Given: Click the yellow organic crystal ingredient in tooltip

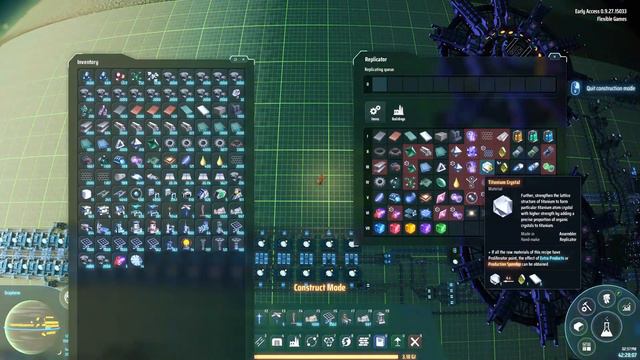Looking at the screenshot, I should tap(522, 279).
